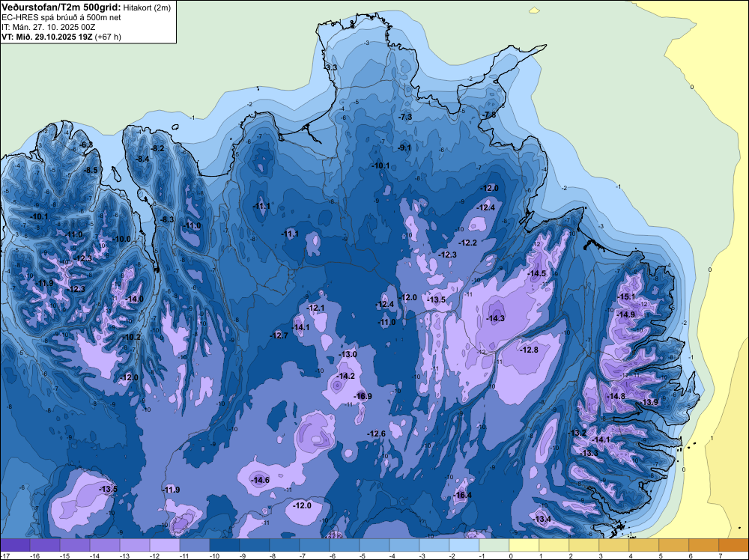Viewport: 749px width, 560px height.
Task: Pick the legend swatch between 3 and 4
Action: click(614, 545)
